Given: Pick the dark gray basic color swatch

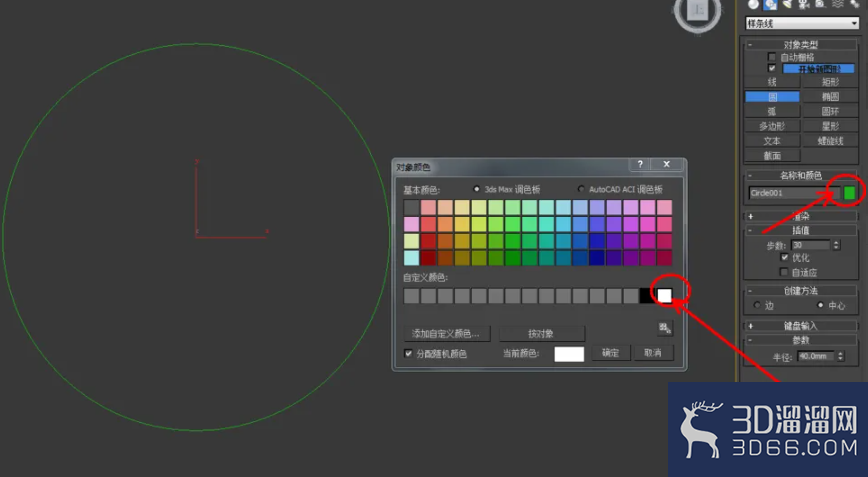Looking at the screenshot, I should (x=411, y=208).
